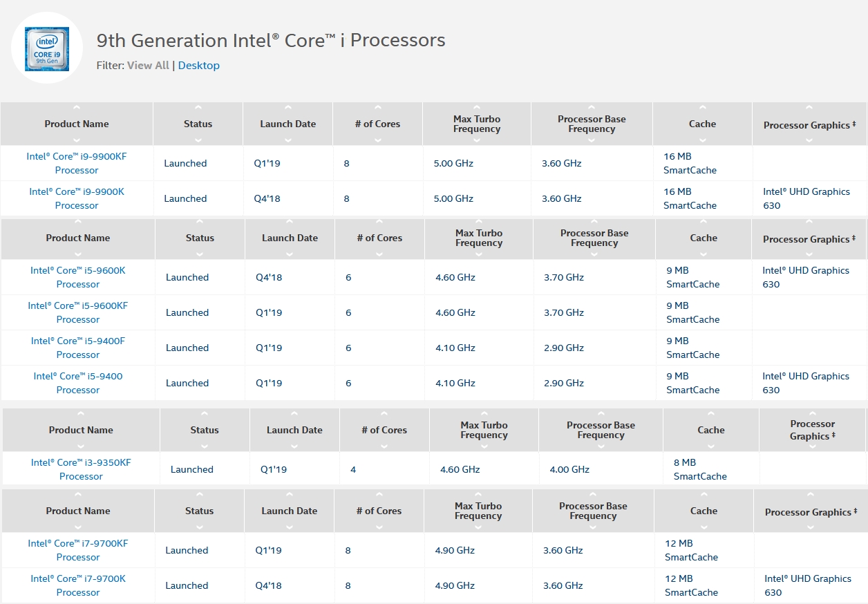The width and height of the screenshot is (868, 604).
Task: Click 9th Generation Intel Core i Processors heading
Action: [271, 41]
